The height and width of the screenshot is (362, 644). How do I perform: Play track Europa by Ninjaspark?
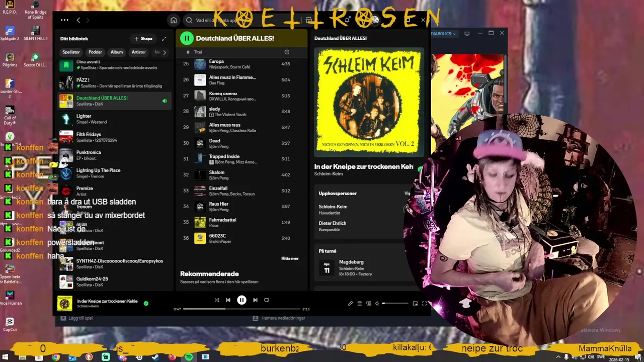tap(243, 64)
